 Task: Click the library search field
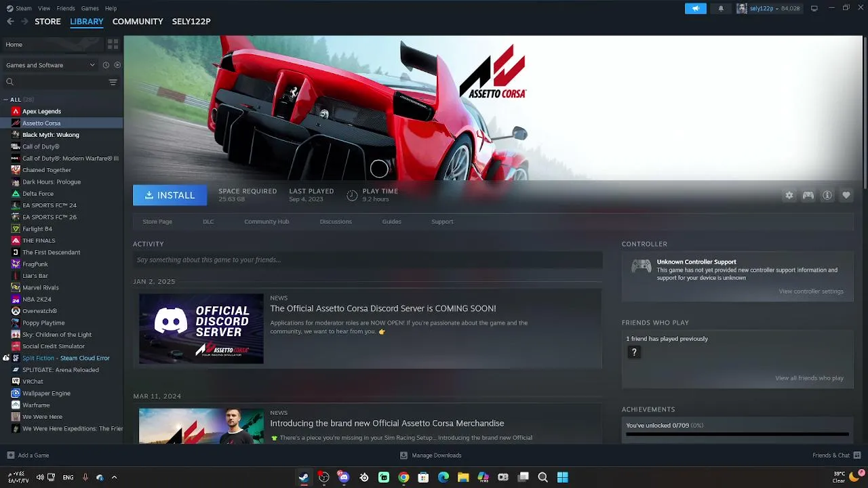pos(54,82)
